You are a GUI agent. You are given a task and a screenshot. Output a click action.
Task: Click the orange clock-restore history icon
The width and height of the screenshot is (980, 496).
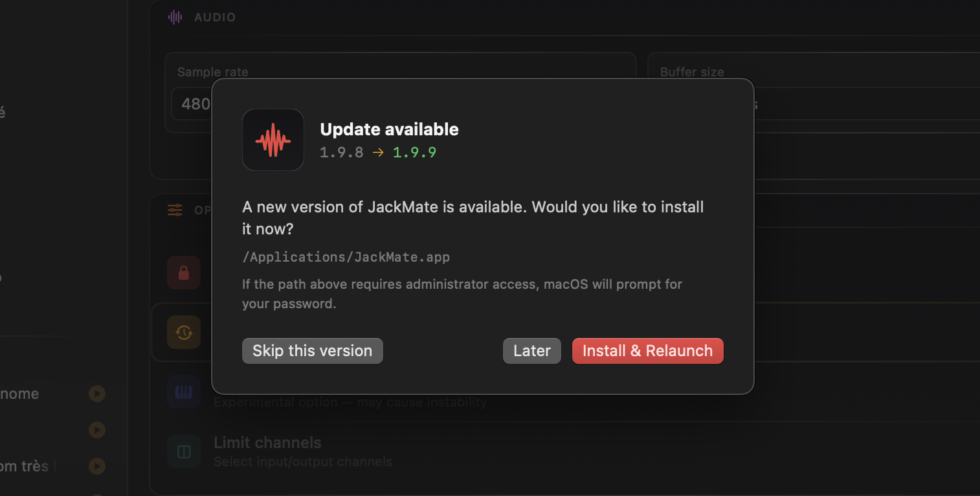(184, 332)
